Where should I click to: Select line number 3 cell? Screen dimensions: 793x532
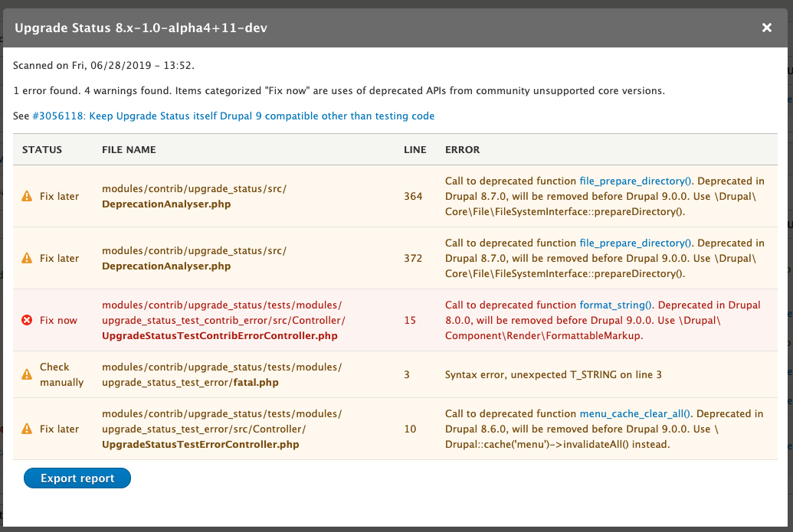coord(407,374)
